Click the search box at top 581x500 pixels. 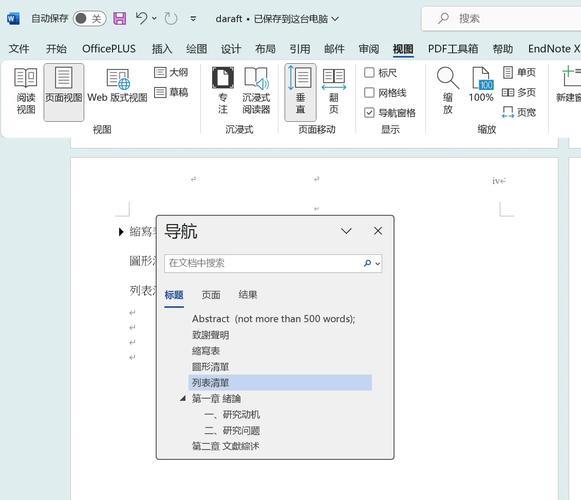501,19
